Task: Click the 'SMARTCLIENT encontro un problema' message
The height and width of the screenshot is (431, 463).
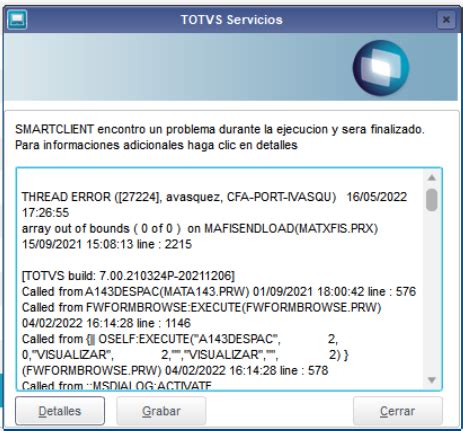Action: point(220,129)
